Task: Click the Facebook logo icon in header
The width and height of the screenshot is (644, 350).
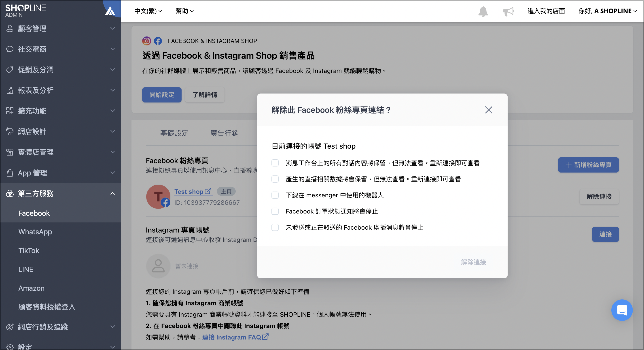Action: pos(158,41)
